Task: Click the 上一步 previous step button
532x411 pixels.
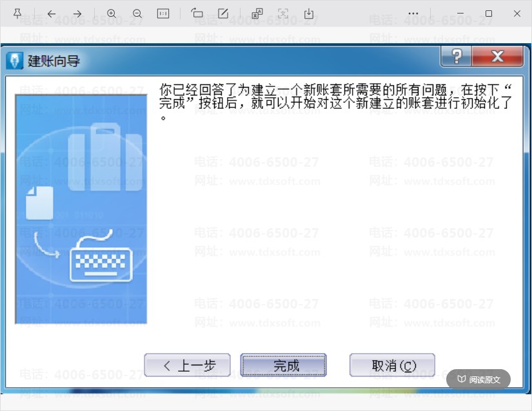Action: coord(187,365)
